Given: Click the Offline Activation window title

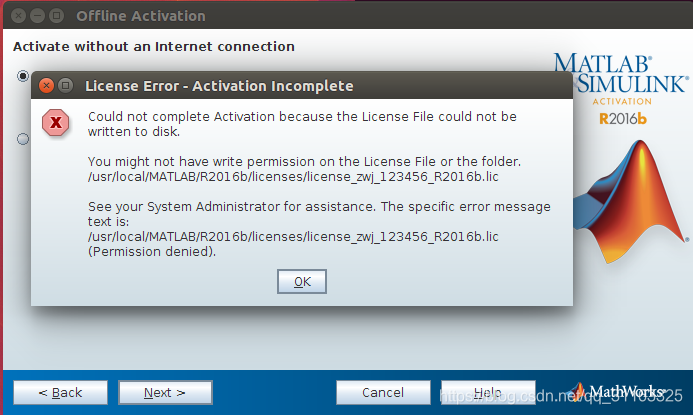Looking at the screenshot, I should 141,16.
